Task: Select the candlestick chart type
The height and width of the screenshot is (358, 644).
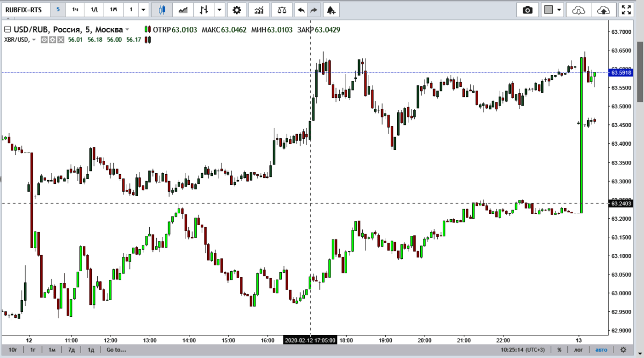Action: (x=163, y=10)
